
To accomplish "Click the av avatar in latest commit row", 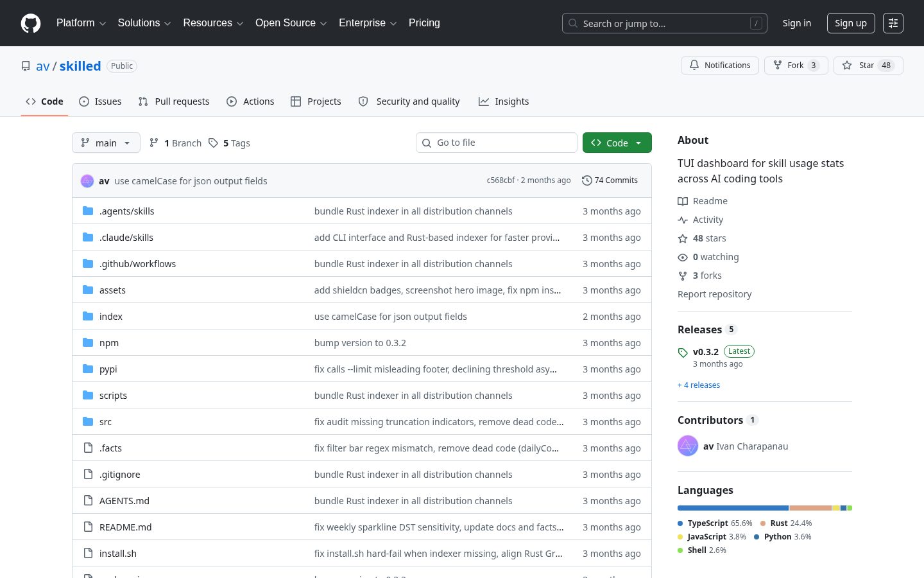I will 87,181.
